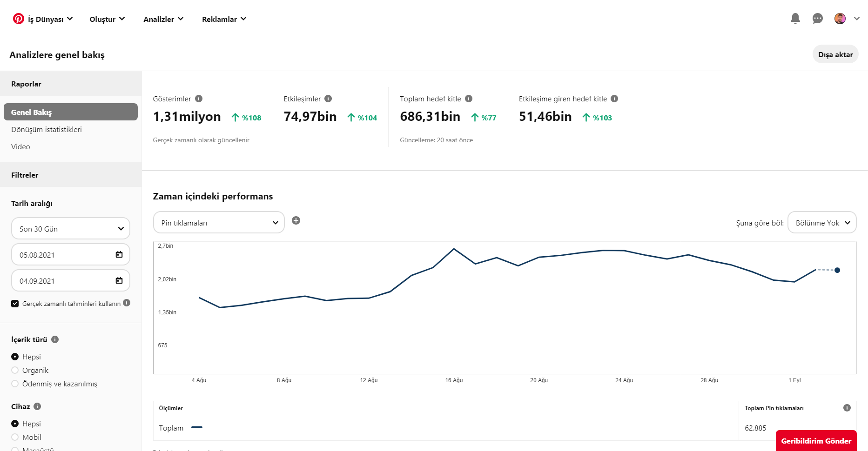Open the Pin tıklamaları metric dropdown

(x=219, y=222)
